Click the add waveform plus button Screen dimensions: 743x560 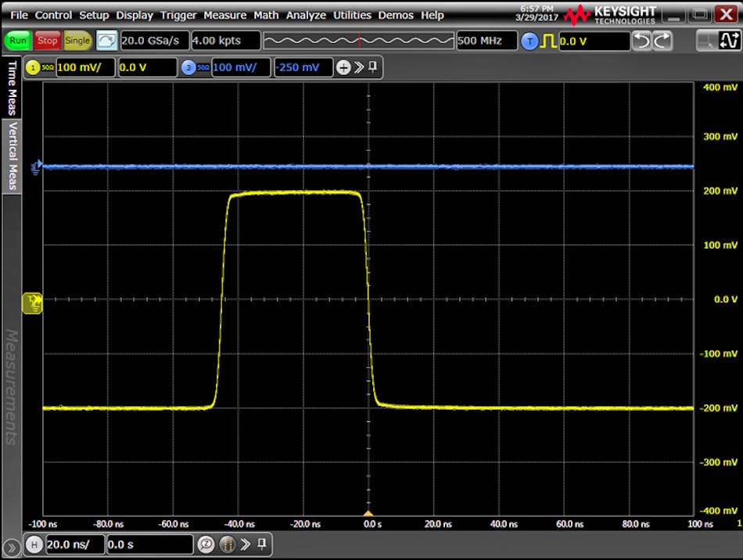tap(343, 67)
